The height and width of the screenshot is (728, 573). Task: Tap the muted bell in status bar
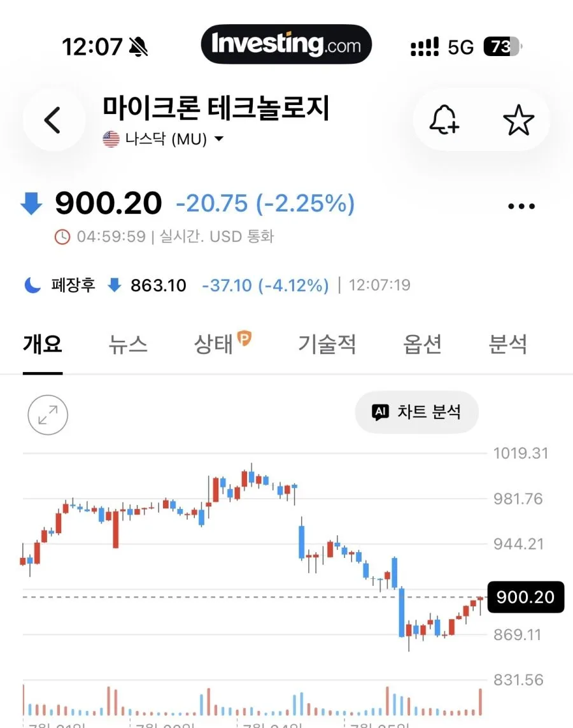(138, 47)
